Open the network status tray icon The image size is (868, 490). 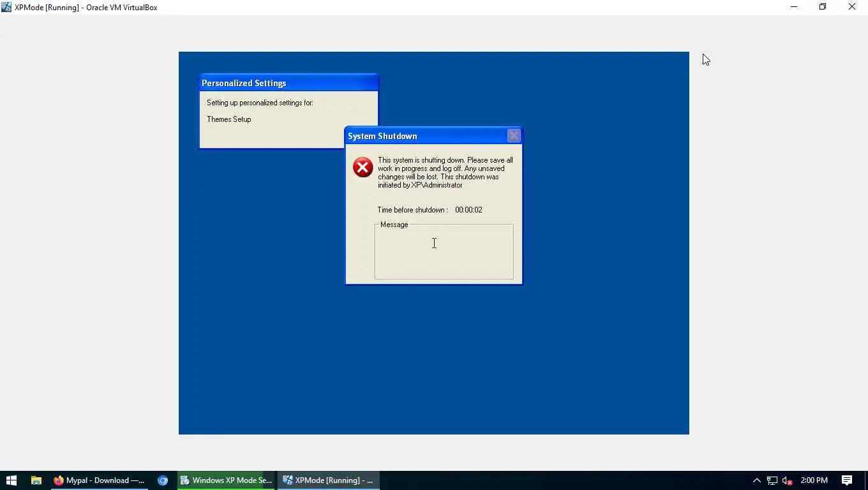772,480
